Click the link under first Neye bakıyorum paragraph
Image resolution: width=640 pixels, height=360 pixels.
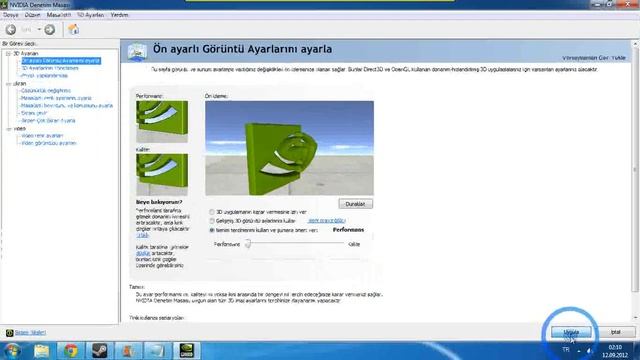coord(142,236)
